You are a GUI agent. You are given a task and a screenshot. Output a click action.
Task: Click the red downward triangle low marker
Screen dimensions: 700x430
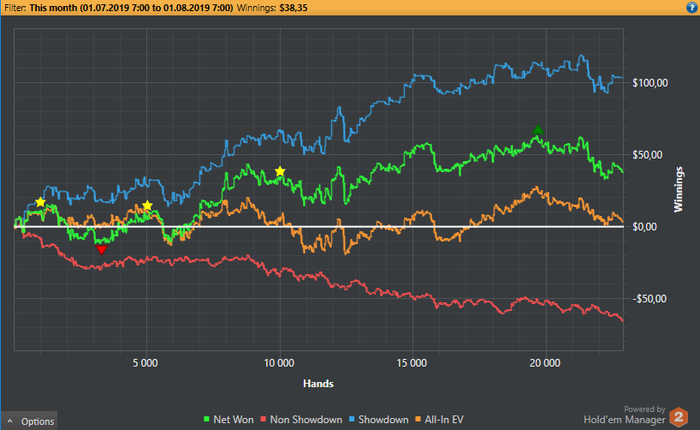(x=102, y=250)
